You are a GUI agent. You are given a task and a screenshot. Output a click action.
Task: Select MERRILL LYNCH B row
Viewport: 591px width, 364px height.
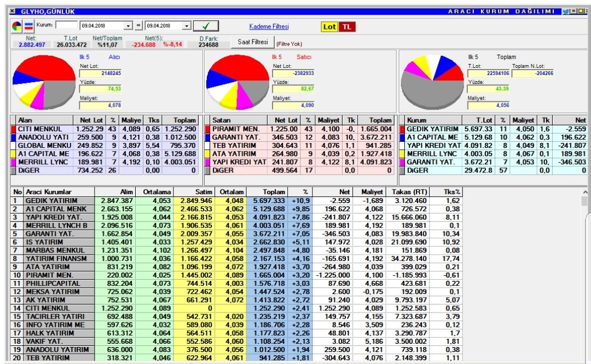click(236, 226)
